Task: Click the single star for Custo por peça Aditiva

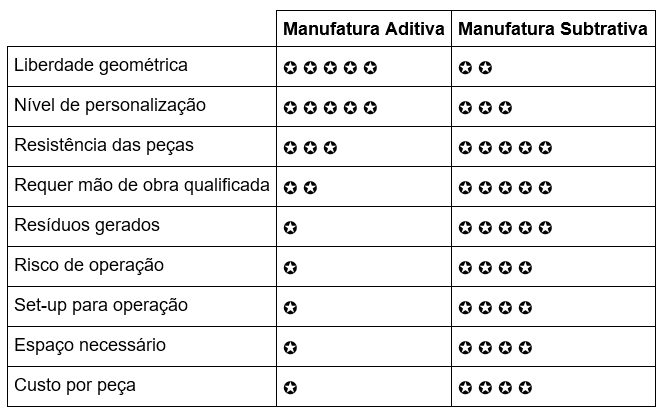Action: click(x=290, y=388)
